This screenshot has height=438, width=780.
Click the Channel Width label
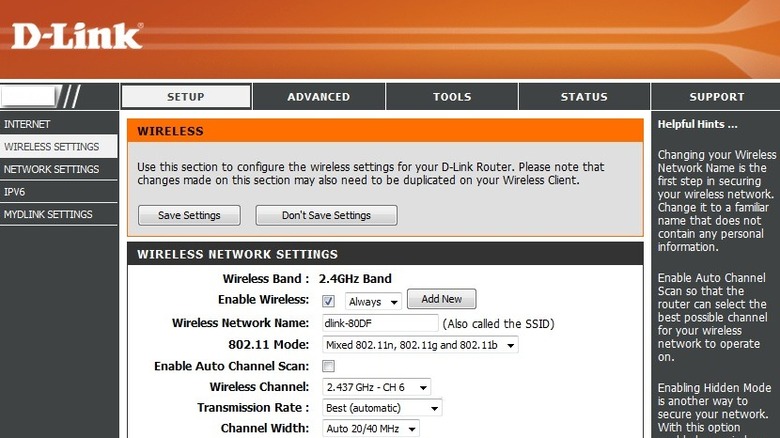[x=265, y=428]
